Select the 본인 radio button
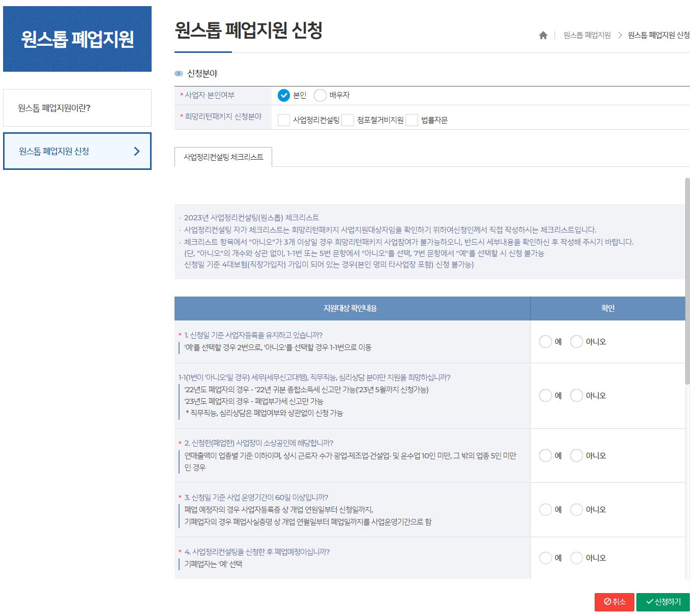The width and height of the screenshot is (700, 616). tap(284, 95)
